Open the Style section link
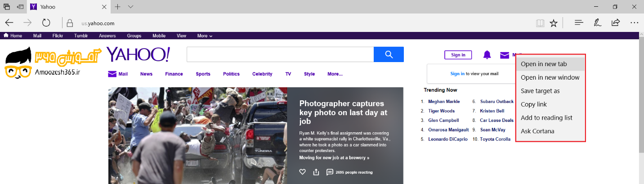644x184 pixels. pyautogui.click(x=309, y=74)
